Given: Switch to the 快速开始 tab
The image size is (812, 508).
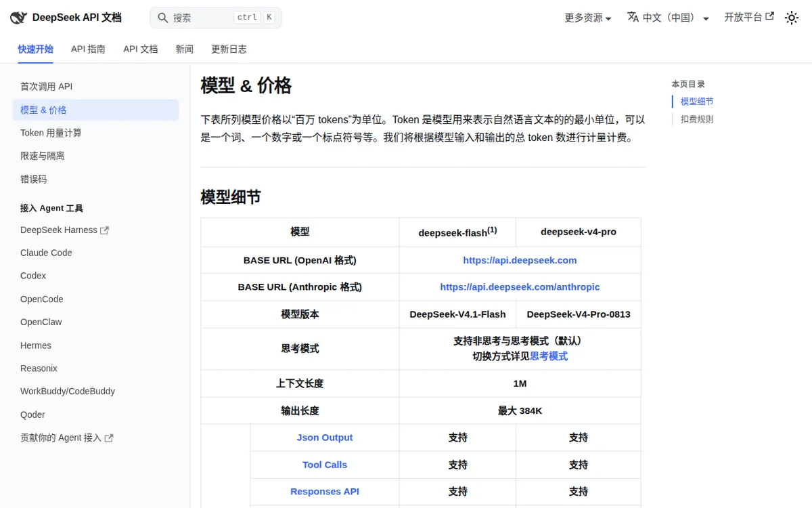Looking at the screenshot, I should tap(35, 49).
